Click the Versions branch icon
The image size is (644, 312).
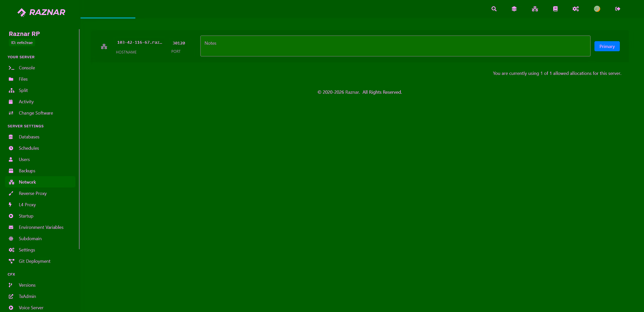coord(10,285)
